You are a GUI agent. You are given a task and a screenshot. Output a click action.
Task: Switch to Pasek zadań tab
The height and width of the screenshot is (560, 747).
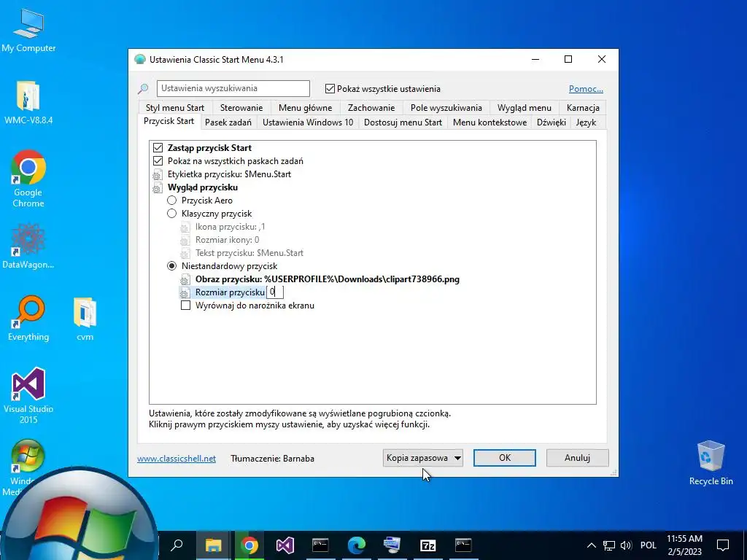[x=228, y=122]
